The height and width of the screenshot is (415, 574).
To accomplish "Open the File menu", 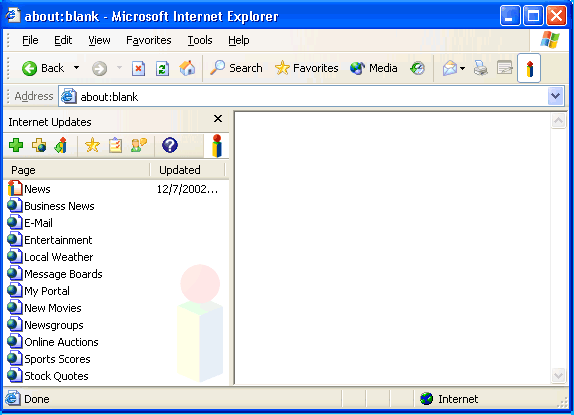I will [x=30, y=40].
